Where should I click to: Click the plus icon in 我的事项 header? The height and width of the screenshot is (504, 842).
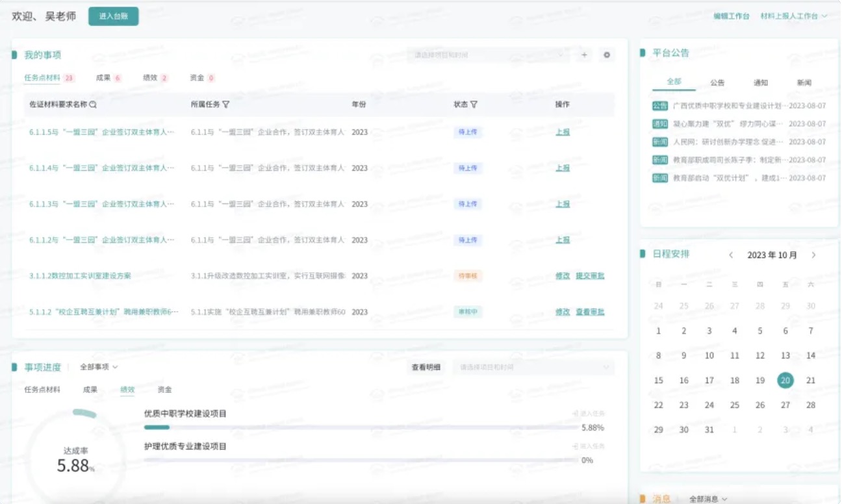pyautogui.click(x=584, y=55)
